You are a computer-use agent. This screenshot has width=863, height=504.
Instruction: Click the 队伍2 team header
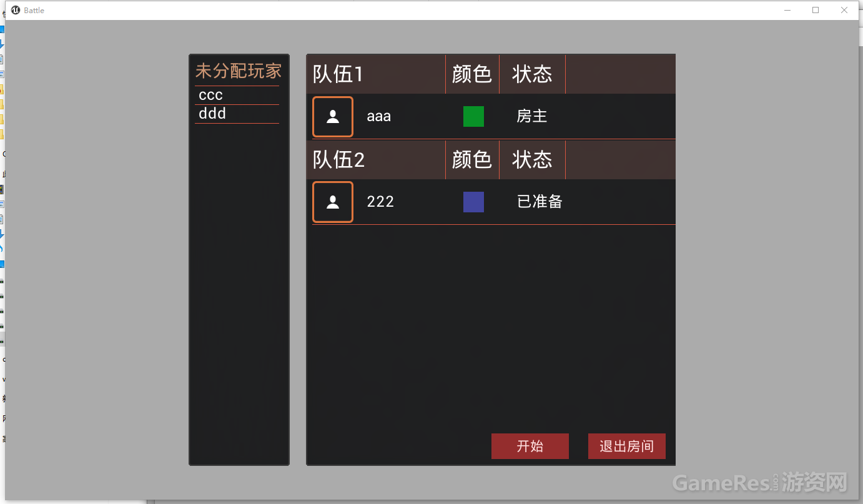coord(338,160)
